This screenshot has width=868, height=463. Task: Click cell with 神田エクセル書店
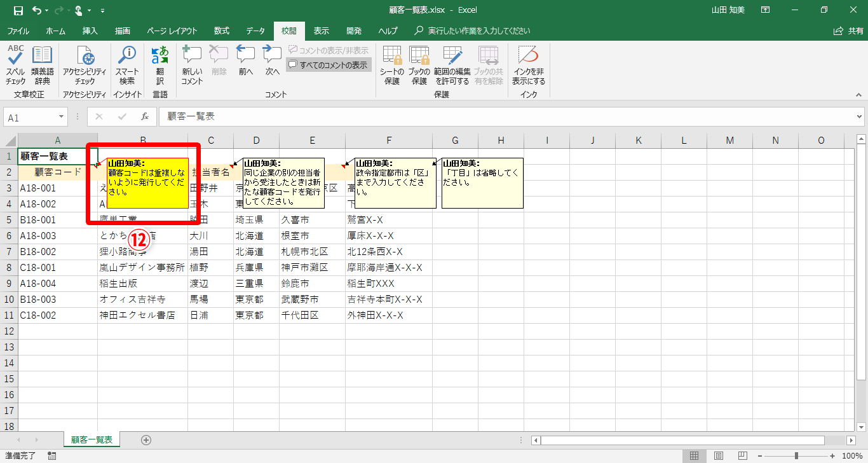tap(142, 315)
